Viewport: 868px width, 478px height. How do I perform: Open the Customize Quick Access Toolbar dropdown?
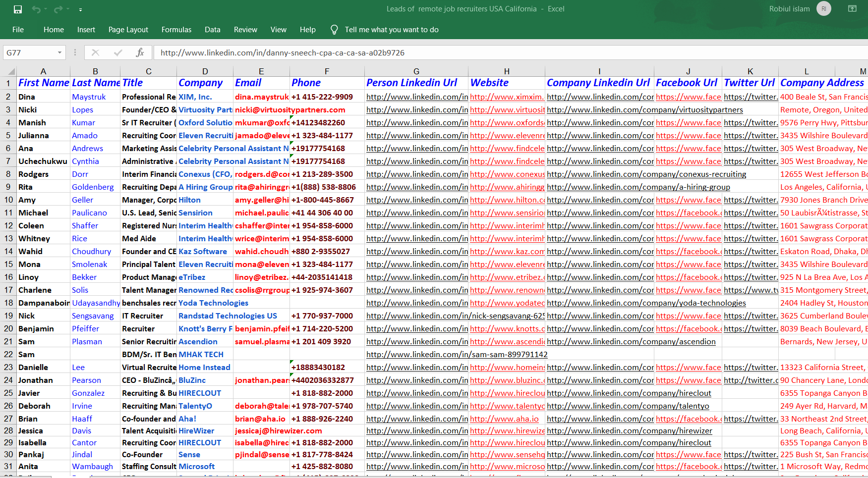[80, 9]
